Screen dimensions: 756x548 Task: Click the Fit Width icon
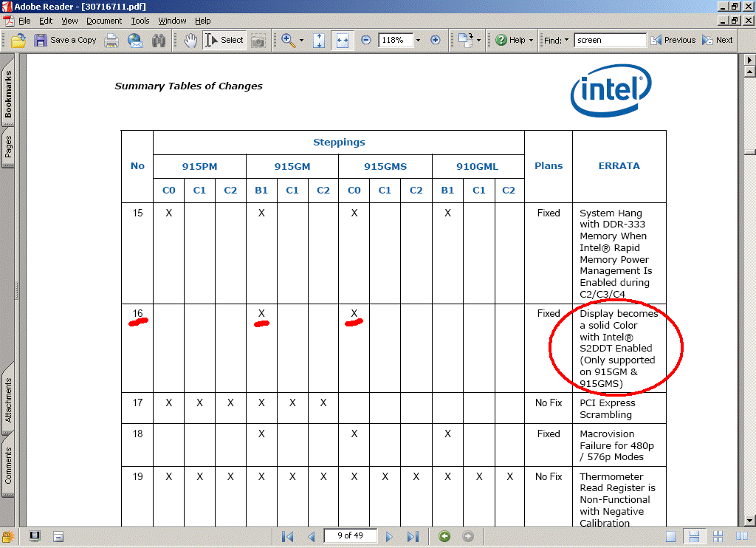[x=343, y=41]
